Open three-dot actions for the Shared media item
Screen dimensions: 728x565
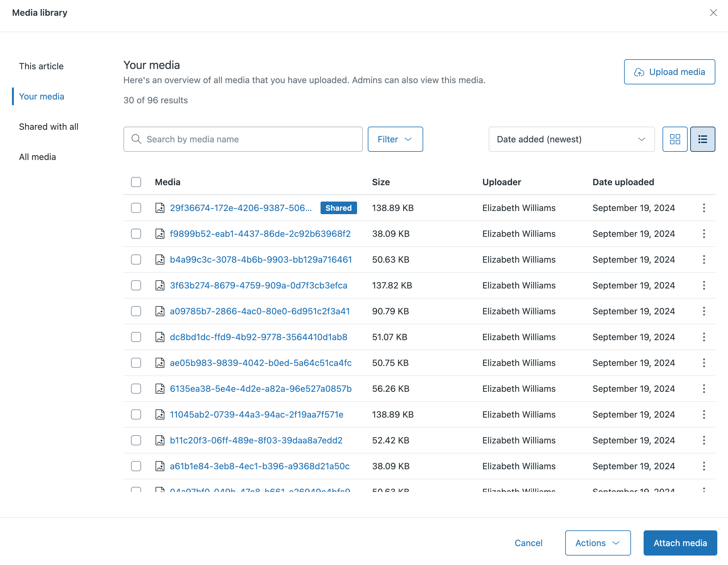point(704,208)
